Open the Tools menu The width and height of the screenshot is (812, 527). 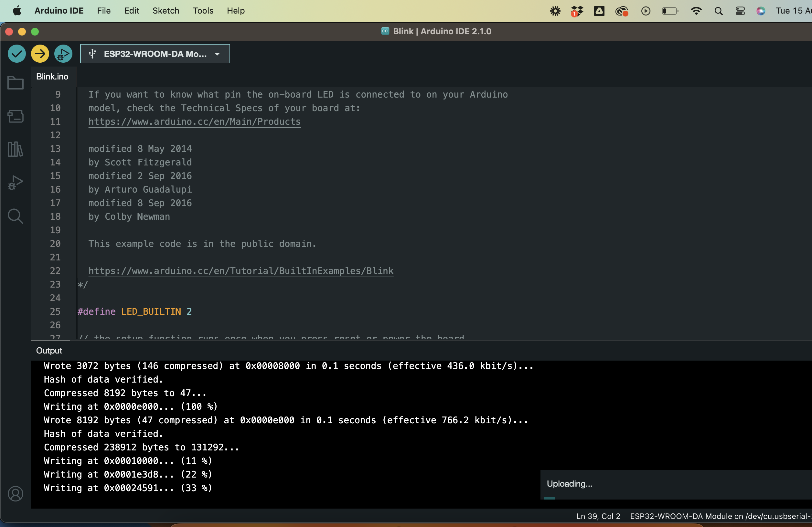coord(203,11)
